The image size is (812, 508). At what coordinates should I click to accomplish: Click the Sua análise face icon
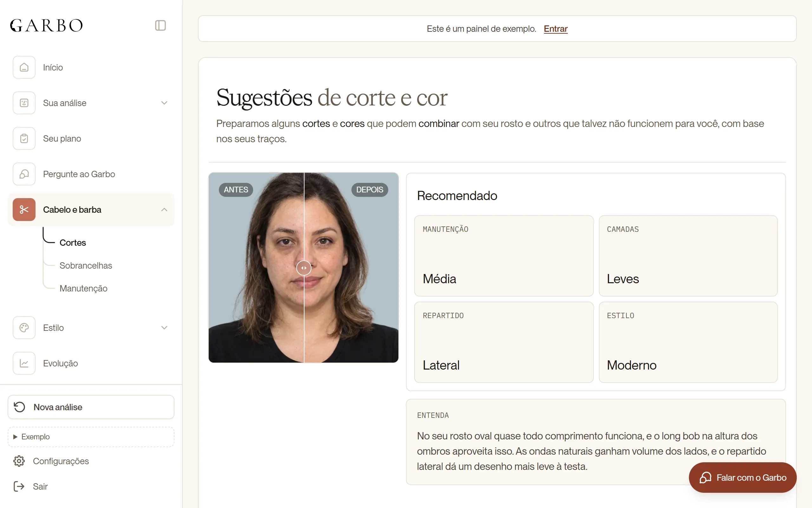click(24, 103)
